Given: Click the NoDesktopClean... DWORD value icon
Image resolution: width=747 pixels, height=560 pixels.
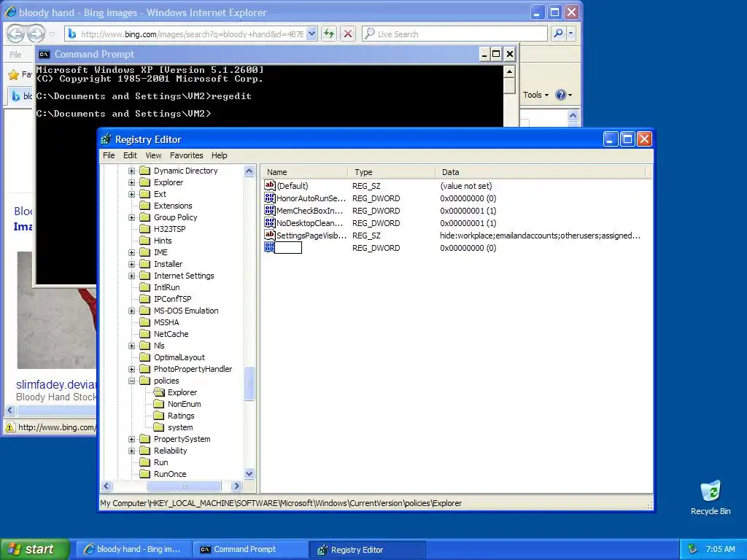Looking at the screenshot, I should [270, 223].
